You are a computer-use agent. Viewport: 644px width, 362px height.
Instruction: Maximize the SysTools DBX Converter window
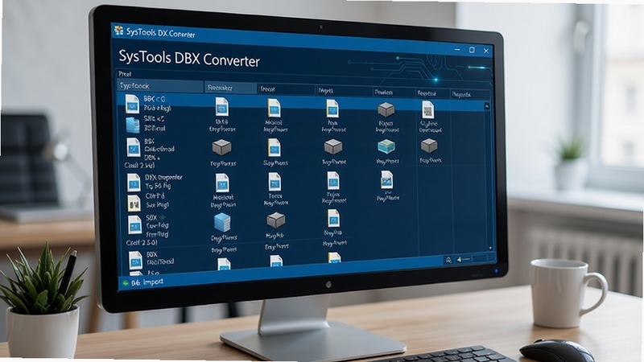click(x=472, y=50)
